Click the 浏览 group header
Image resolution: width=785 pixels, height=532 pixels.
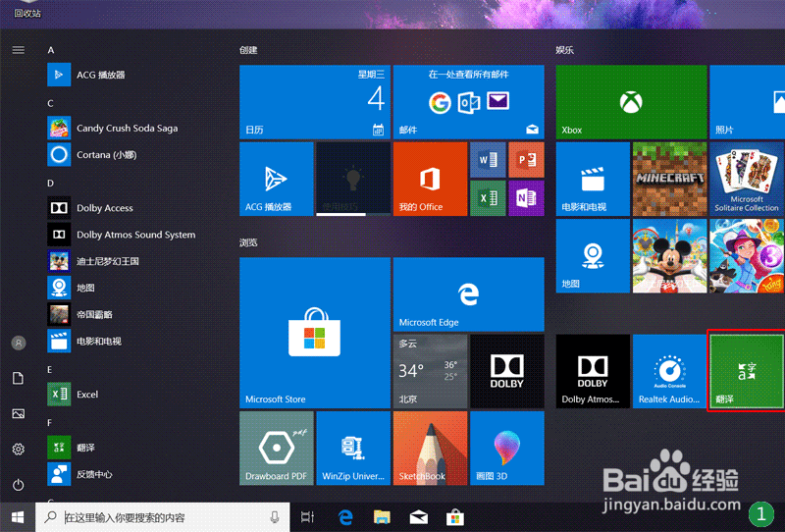tap(248, 242)
